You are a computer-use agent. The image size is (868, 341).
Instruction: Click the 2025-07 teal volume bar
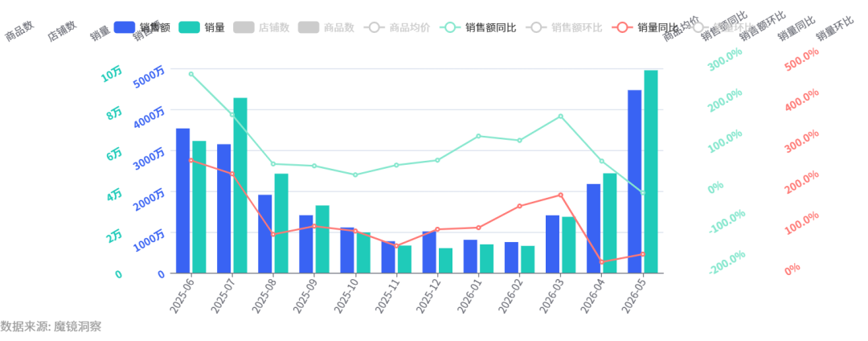click(x=240, y=186)
